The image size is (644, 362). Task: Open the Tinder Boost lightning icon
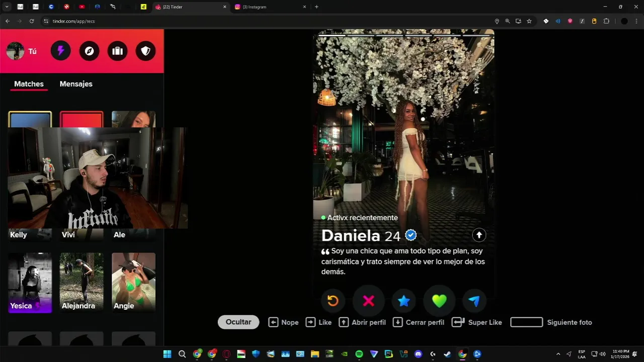61,51
